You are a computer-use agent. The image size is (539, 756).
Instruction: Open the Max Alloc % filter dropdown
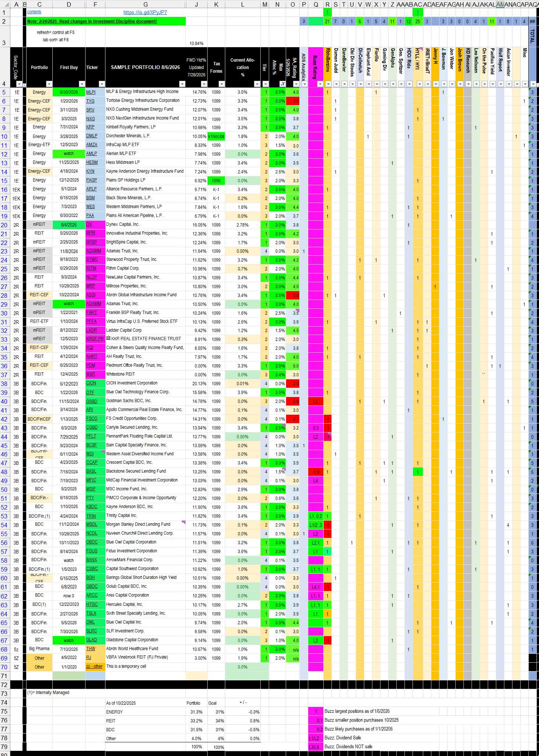click(282, 84)
